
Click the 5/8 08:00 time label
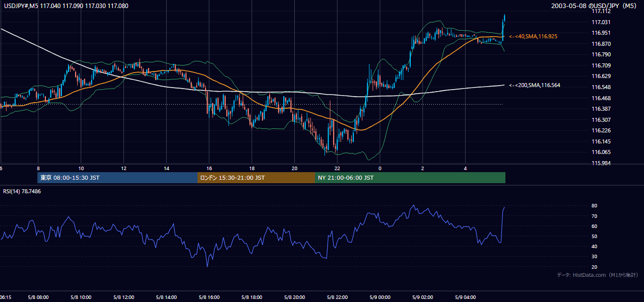(38, 297)
